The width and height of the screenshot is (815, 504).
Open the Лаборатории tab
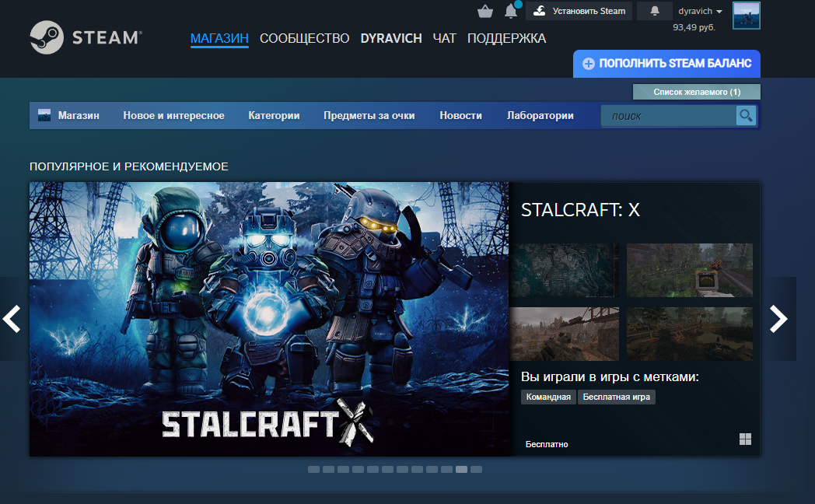click(x=540, y=115)
